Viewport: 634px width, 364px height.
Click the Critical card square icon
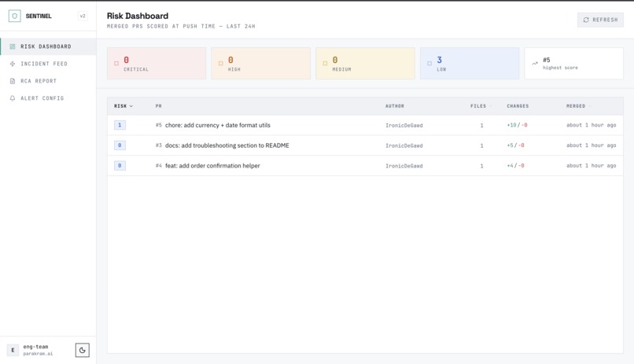116,64
